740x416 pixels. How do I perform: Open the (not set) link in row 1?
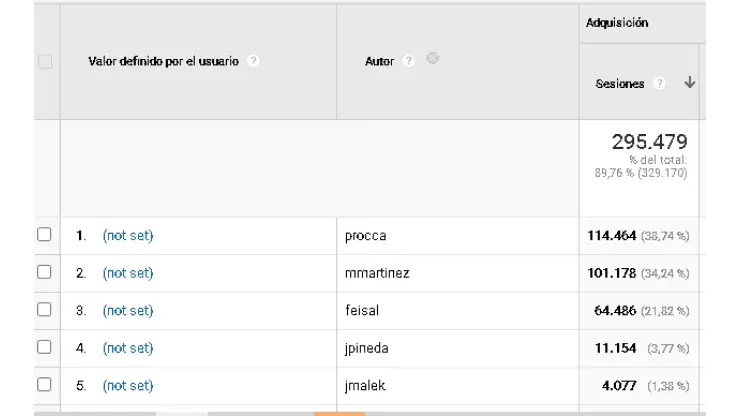point(128,236)
